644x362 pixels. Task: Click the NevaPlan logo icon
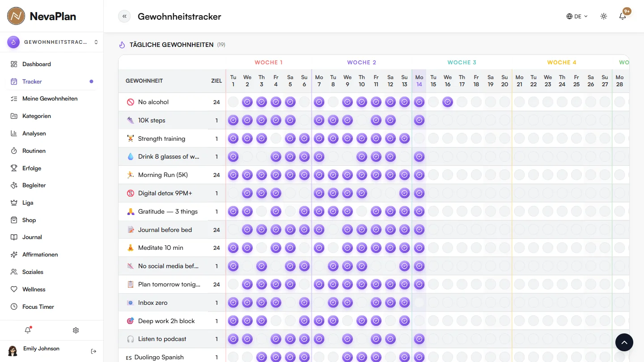[x=16, y=16]
